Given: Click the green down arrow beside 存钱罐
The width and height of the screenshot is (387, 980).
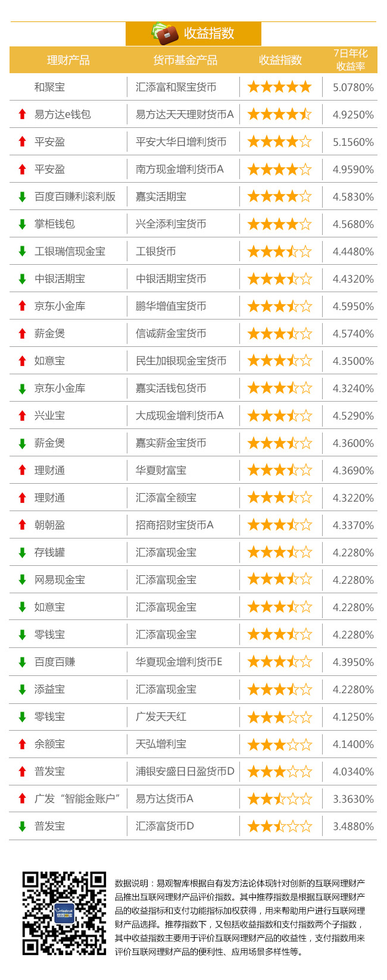Looking at the screenshot, I should (22, 552).
